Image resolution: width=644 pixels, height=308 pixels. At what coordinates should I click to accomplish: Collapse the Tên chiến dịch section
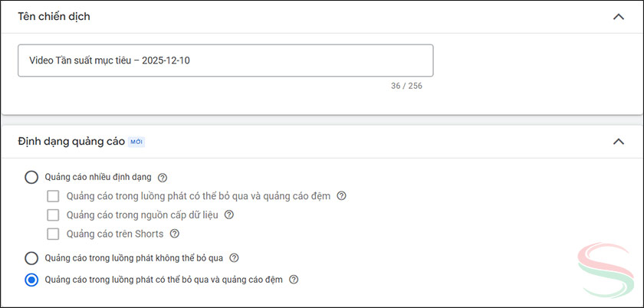[619, 17]
